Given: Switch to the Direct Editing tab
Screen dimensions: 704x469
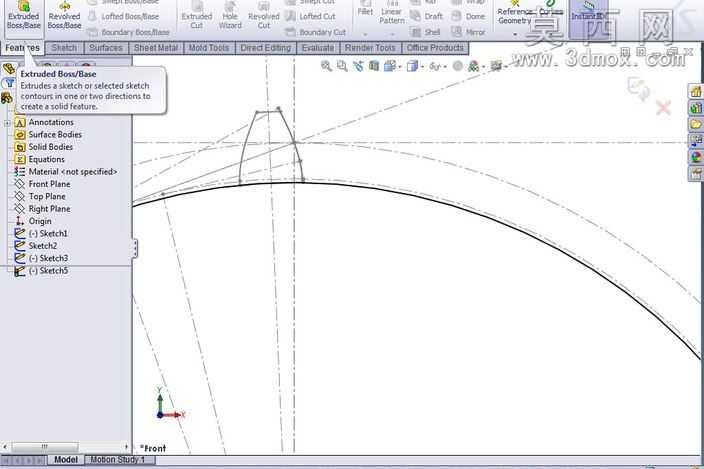Looking at the screenshot, I should (x=265, y=48).
